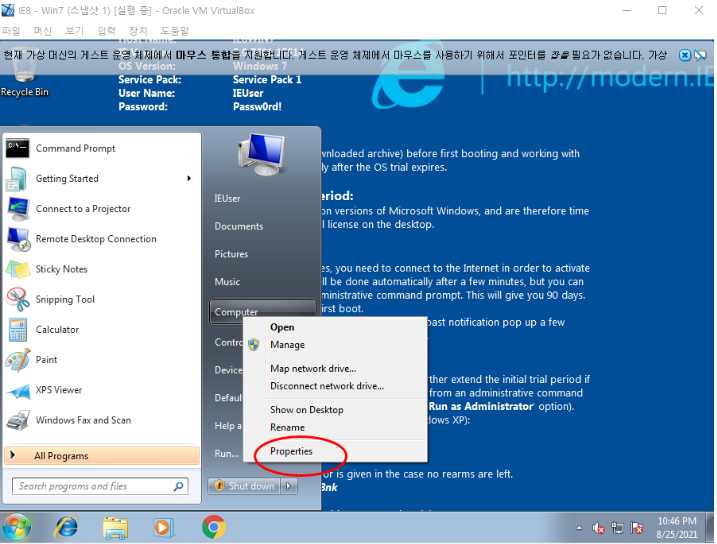Open Windows Explorer folder taskbar icon
The image size is (717, 544).
pos(115,527)
